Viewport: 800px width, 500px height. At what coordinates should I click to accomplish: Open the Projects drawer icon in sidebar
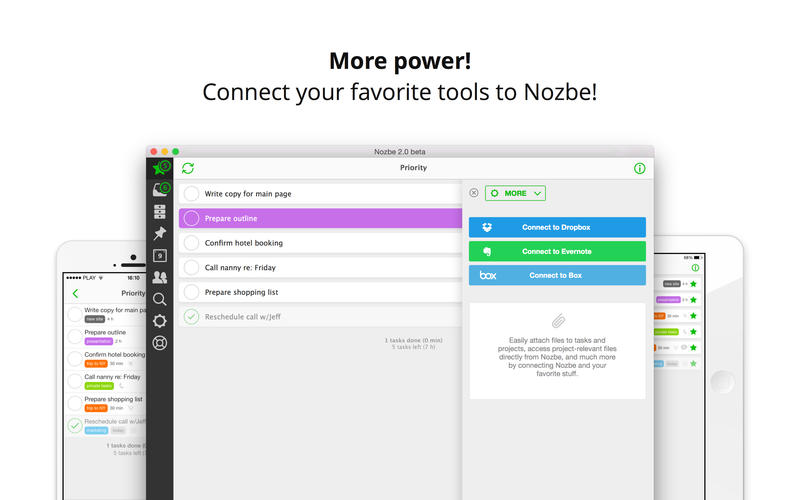point(160,212)
